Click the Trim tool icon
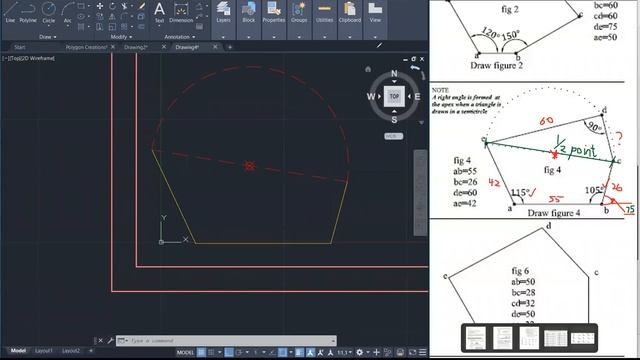This screenshot has width=640, height=360. 124,6
